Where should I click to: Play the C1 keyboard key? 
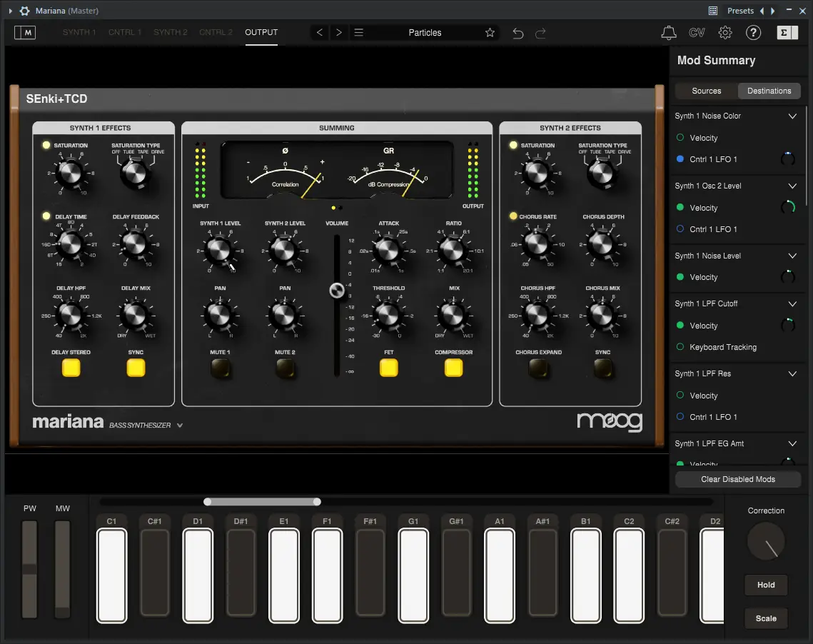tap(111, 575)
